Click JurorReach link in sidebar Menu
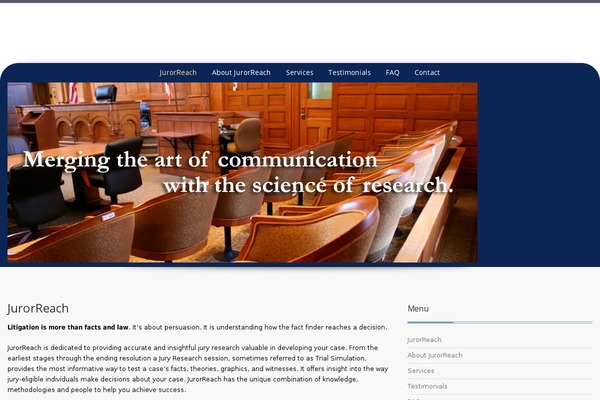 click(424, 340)
